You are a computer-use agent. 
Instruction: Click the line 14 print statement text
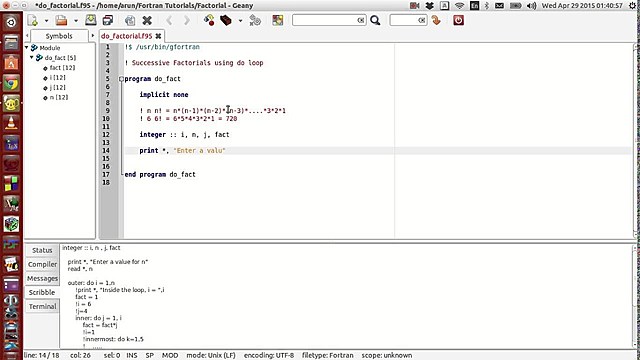click(182, 151)
